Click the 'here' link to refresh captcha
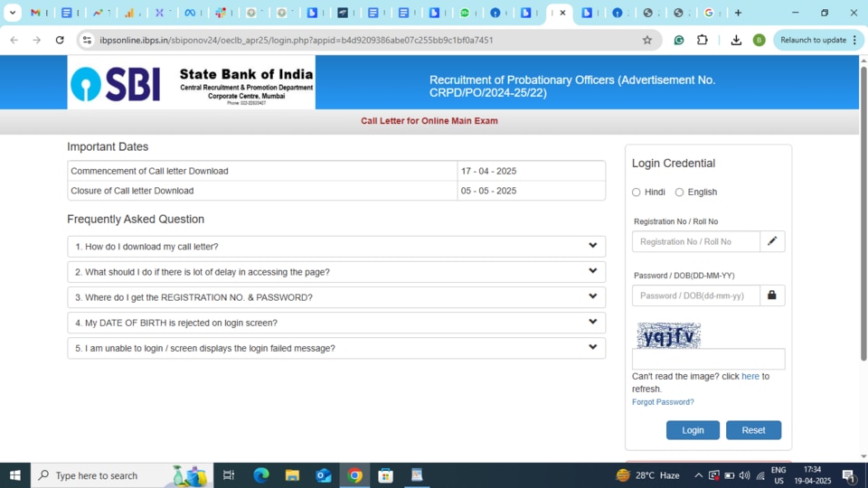The height and width of the screenshot is (488, 868). coord(750,376)
